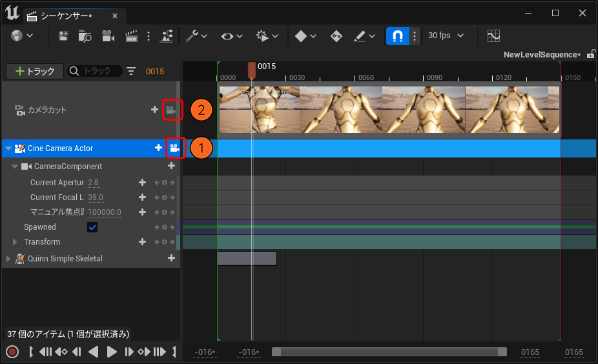Open the Curve Editor icon
The image size is (598, 364).
pyautogui.click(x=493, y=36)
